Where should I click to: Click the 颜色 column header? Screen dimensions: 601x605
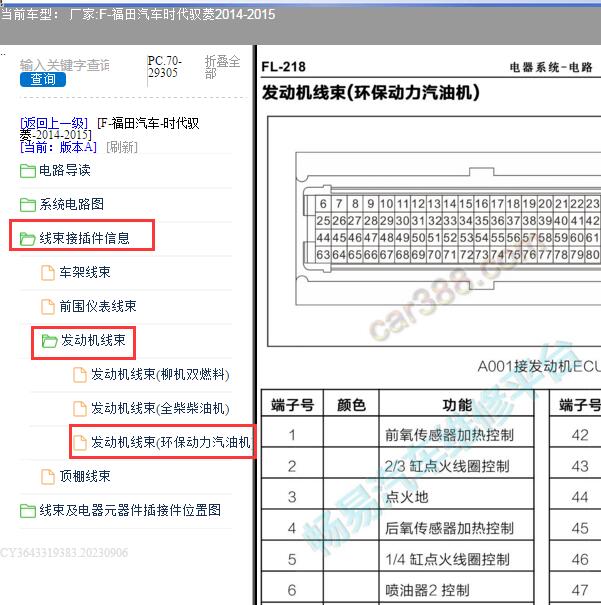point(351,405)
